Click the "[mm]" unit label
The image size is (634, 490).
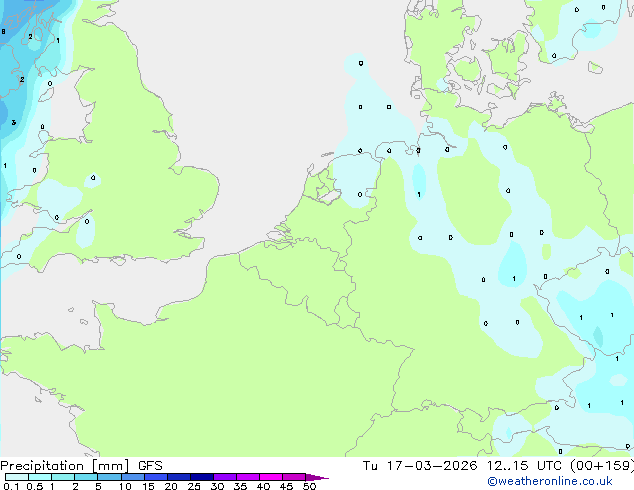point(110,466)
